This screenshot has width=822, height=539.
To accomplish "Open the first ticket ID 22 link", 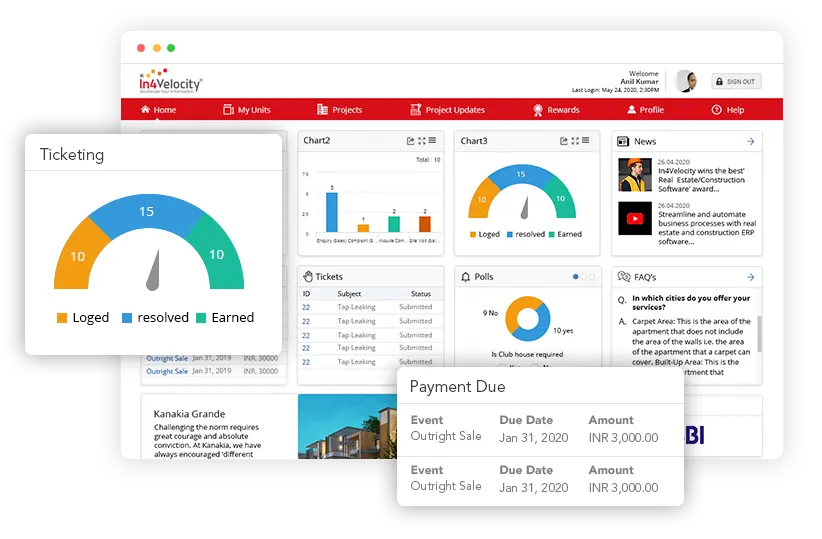I will click(x=306, y=307).
